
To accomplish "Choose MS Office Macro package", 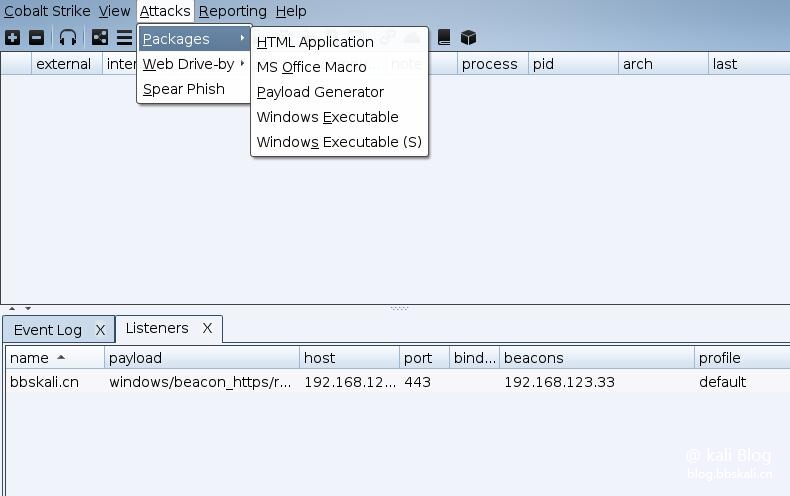I will 339,67.
